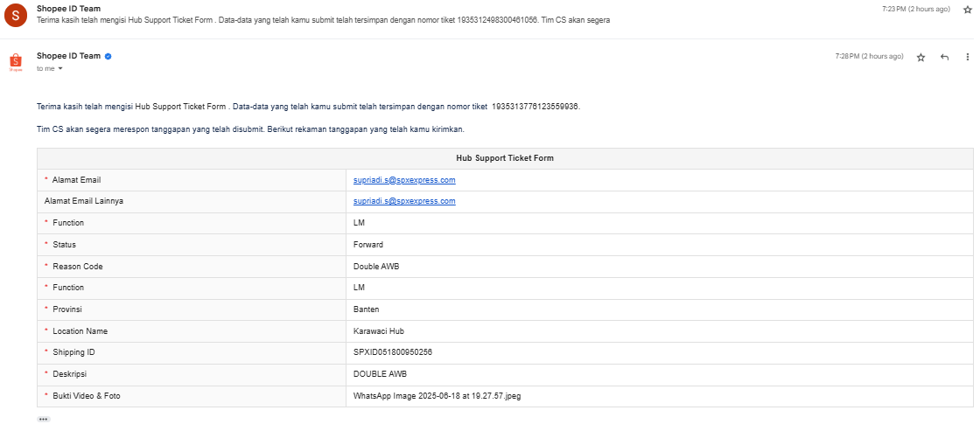Viewport: 980px width, 438px height.
Task: Select the 'Karawaci Hub' location value
Action: [x=379, y=331]
